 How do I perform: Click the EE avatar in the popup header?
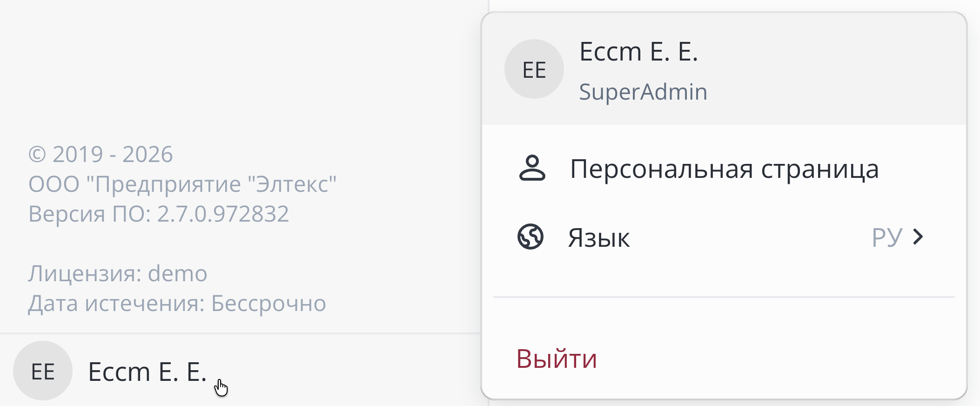pos(534,69)
